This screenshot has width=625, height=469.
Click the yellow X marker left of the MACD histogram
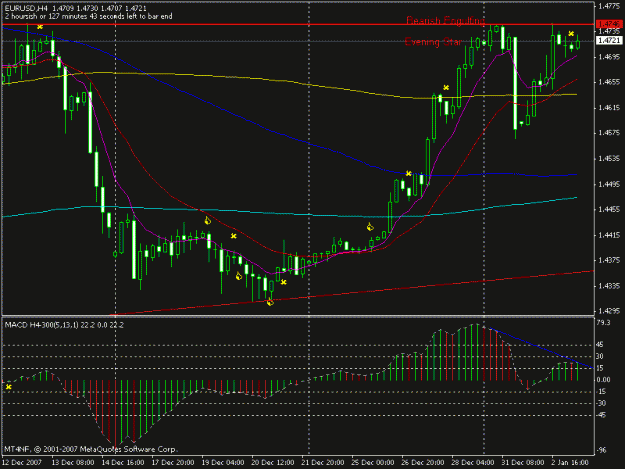(x=9, y=387)
